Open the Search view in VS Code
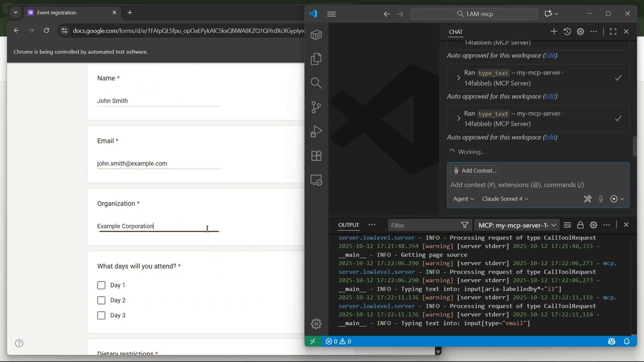The image size is (644, 362). (x=316, y=83)
